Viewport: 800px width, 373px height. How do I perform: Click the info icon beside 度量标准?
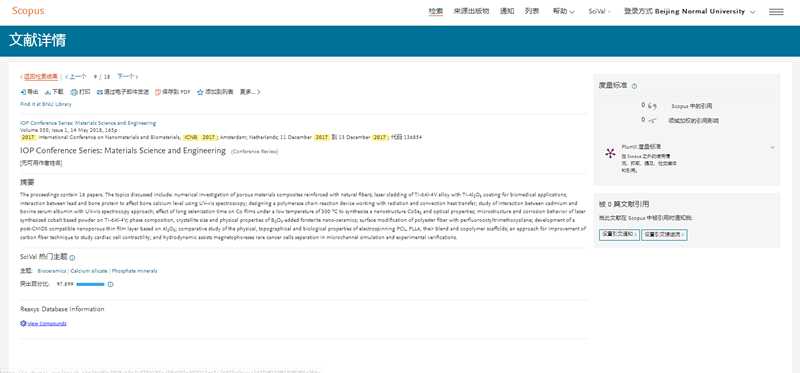634,86
